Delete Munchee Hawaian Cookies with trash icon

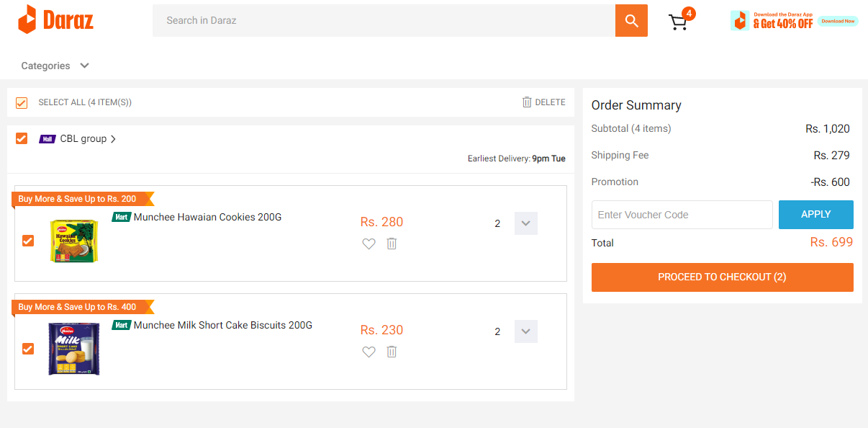[392, 244]
